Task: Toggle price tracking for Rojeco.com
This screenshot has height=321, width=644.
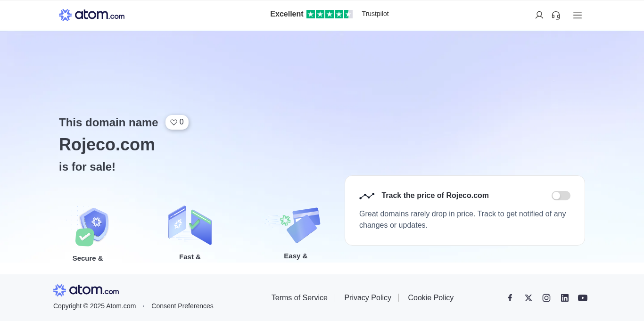Action: 561,196
